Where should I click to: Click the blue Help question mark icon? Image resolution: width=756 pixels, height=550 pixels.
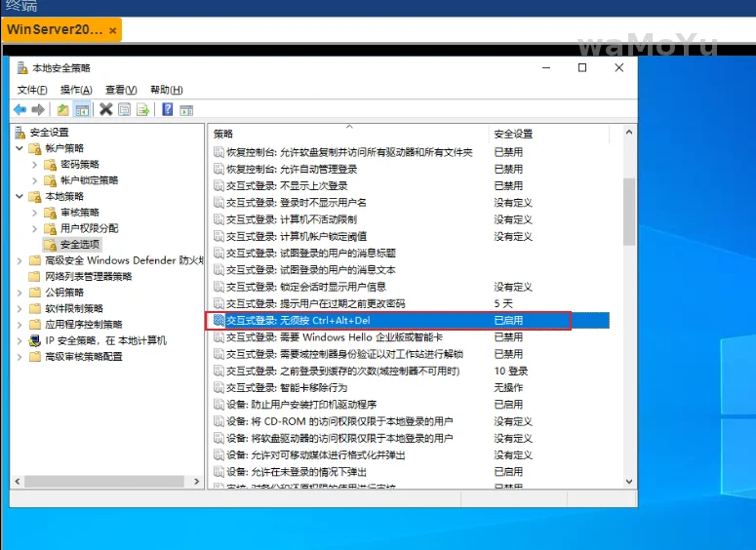click(168, 109)
